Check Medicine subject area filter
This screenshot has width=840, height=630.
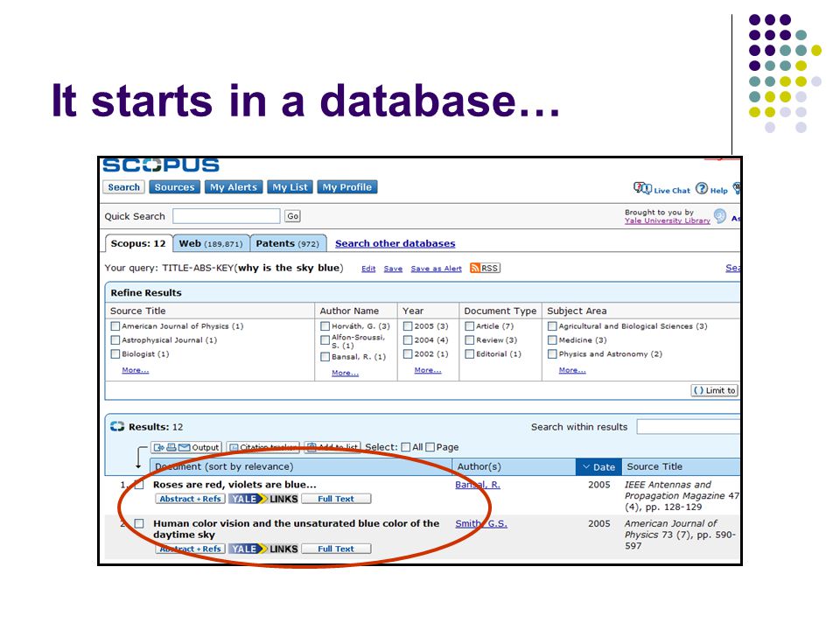552,339
